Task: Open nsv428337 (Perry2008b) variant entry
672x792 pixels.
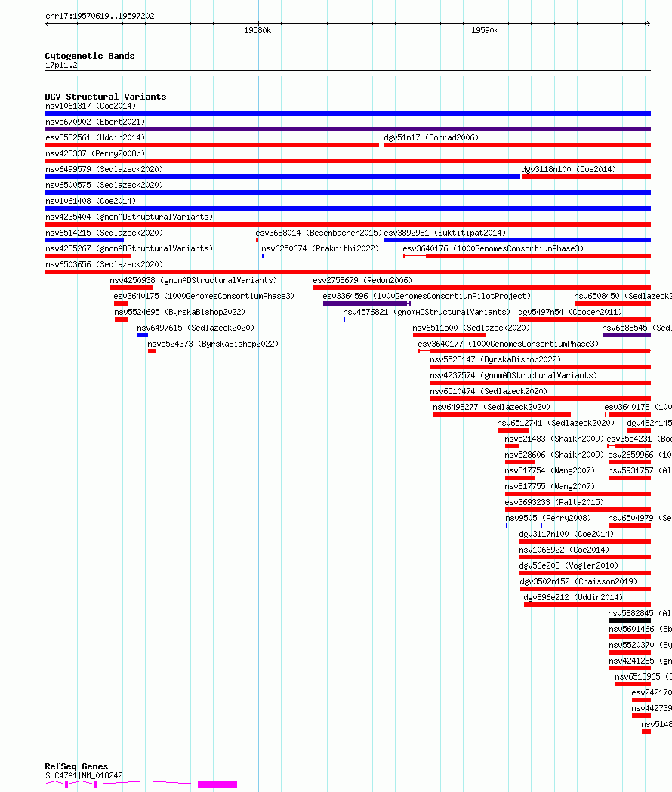Action: click(95, 153)
